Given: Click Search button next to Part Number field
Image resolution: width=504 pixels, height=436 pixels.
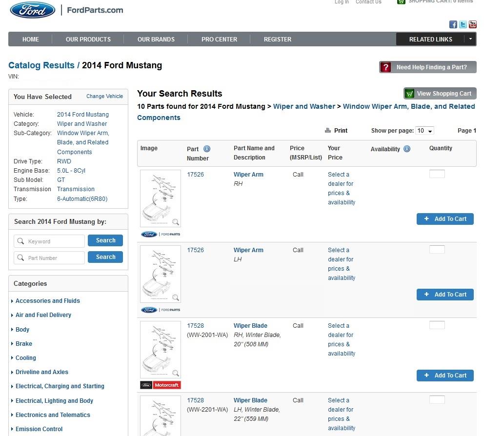Looking at the screenshot, I should [x=105, y=257].
